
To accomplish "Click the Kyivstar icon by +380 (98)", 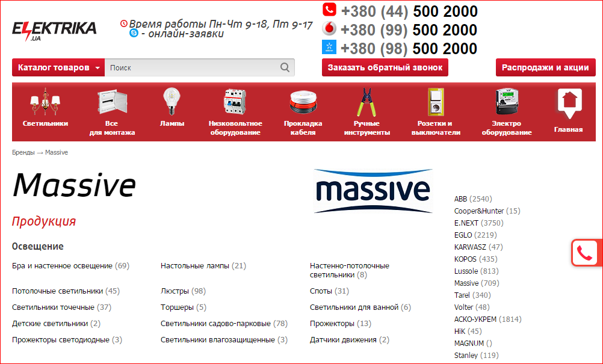I will pos(329,47).
